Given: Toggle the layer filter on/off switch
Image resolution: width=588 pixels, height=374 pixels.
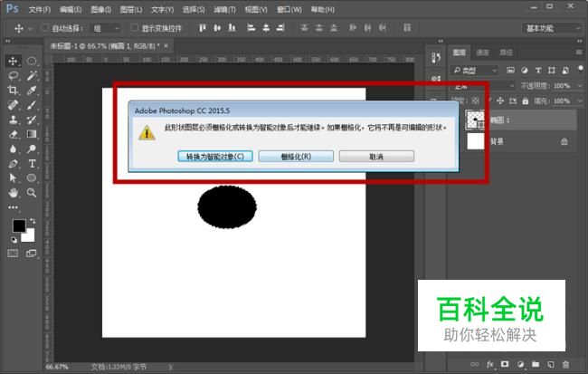Looking at the screenshot, I should coord(580,69).
